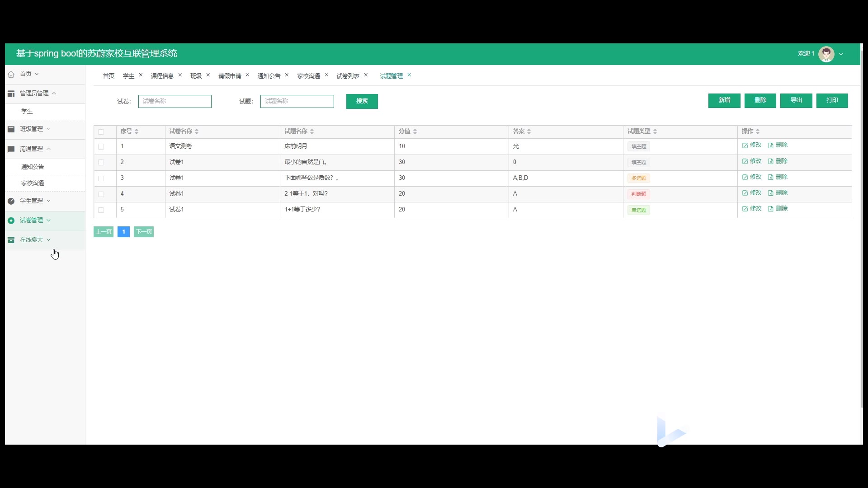Close the 试卷列表 tab
The height and width of the screenshot is (488, 868).
point(366,75)
